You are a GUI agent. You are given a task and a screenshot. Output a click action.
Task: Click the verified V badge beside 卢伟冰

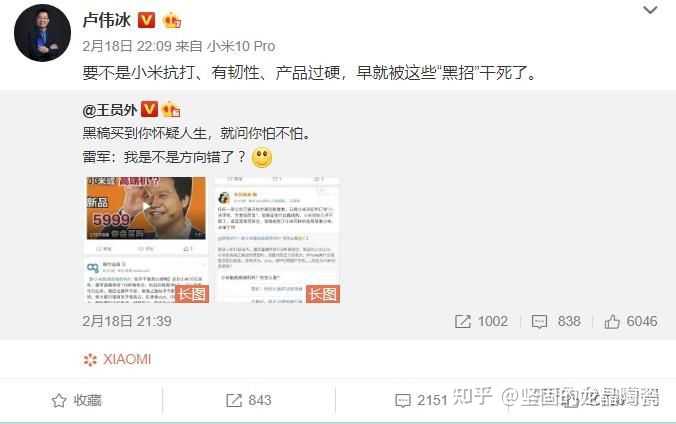click(146, 20)
